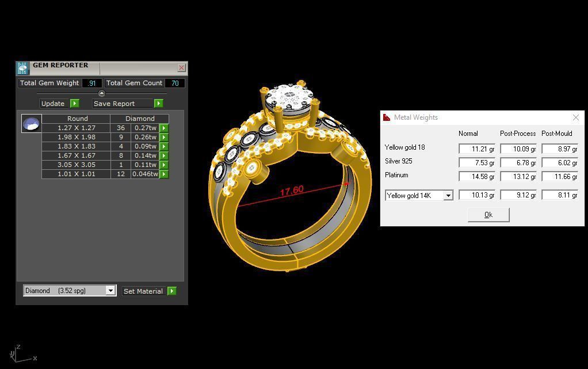Click green arrow on 3.05 X 3.05 row
The width and height of the screenshot is (588, 369).
(x=164, y=165)
